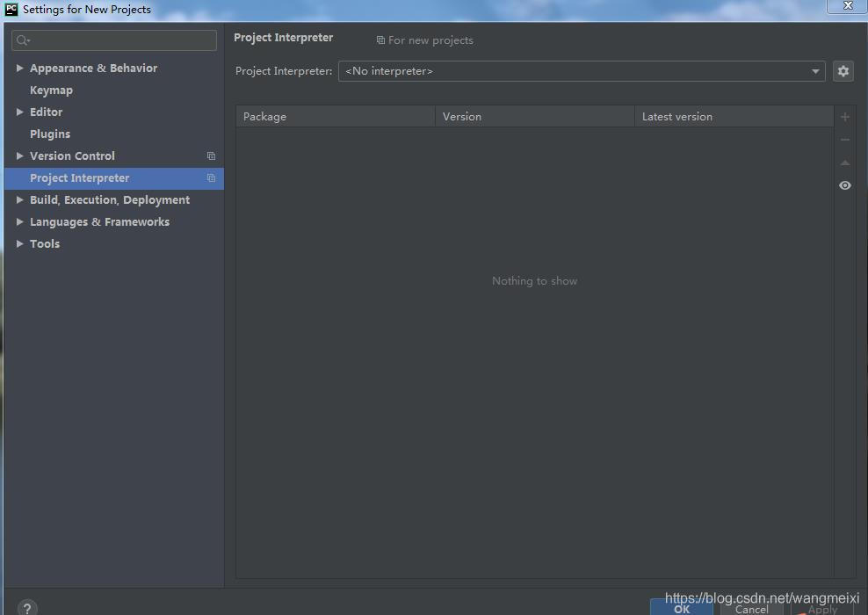Click the remove package minus icon
868x615 pixels.
coord(845,140)
